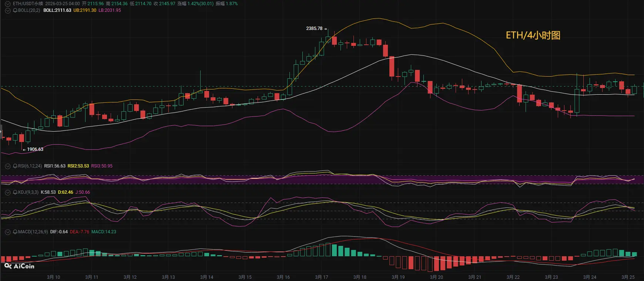Click the 3月 12 date on time axis
The height and width of the screenshot is (281, 644).
tap(130, 277)
